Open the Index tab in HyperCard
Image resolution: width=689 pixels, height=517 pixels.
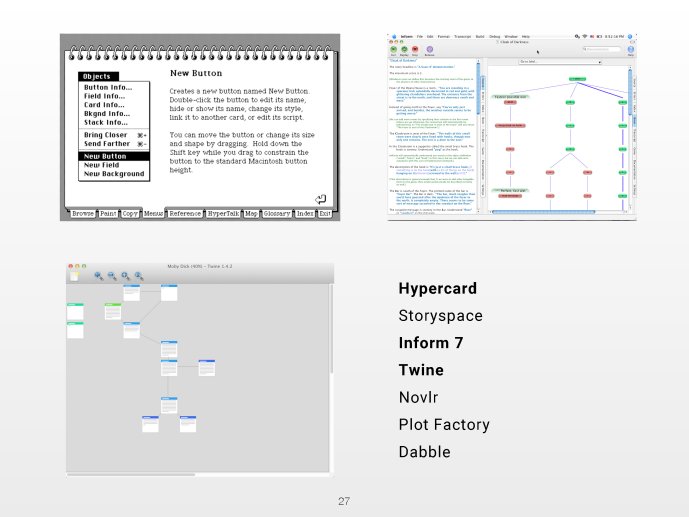click(305, 213)
